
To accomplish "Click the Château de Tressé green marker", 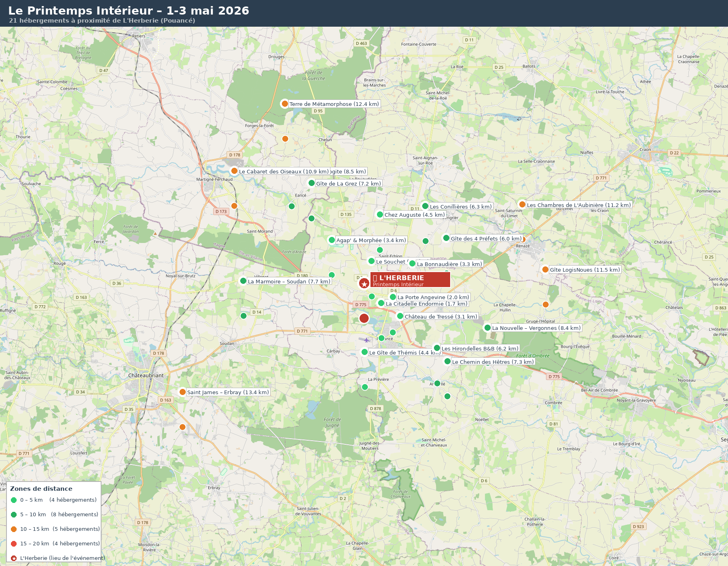I will pyautogui.click(x=400, y=316).
